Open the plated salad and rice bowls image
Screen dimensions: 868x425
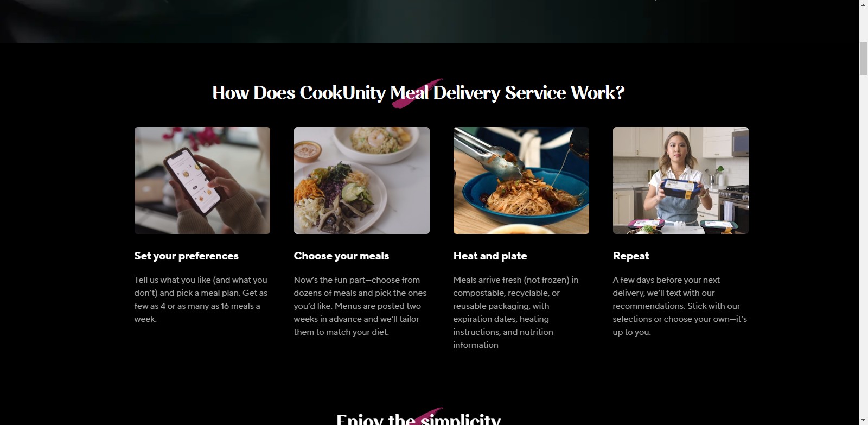(362, 180)
